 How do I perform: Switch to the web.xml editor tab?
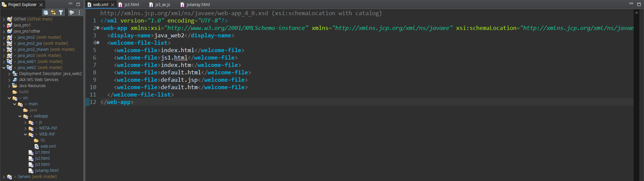click(100, 5)
